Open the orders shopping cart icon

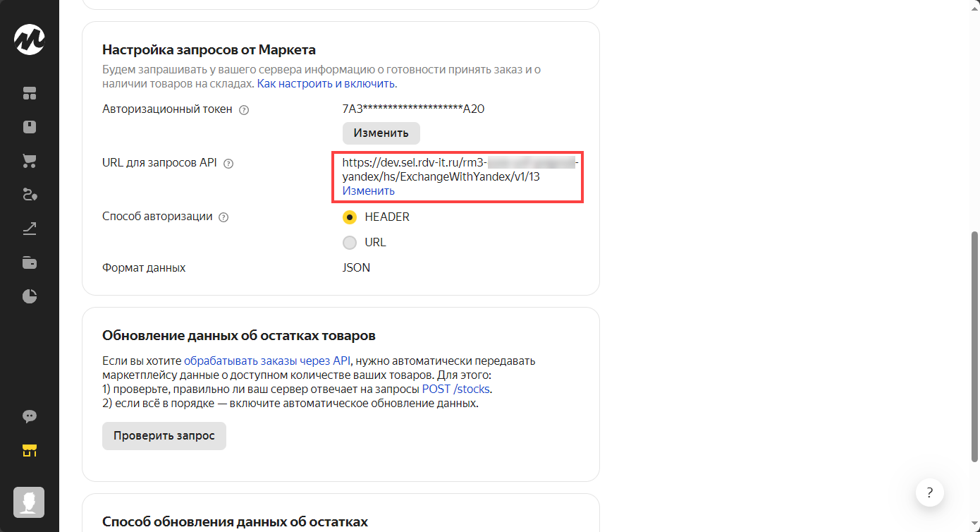click(30, 161)
